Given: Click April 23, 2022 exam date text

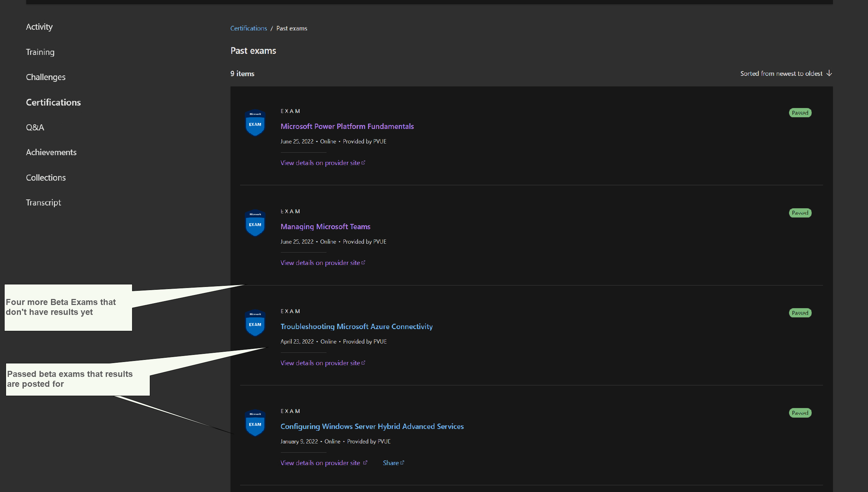Looking at the screenshot, I should click(x=297, y=341).
